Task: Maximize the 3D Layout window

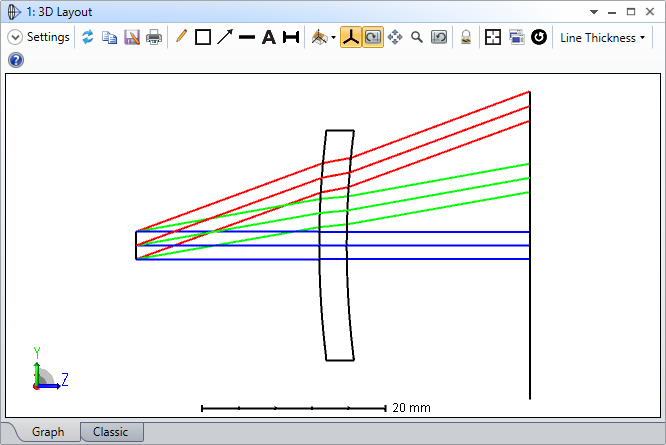Action: pyautogui.click(x=631, y=12)
